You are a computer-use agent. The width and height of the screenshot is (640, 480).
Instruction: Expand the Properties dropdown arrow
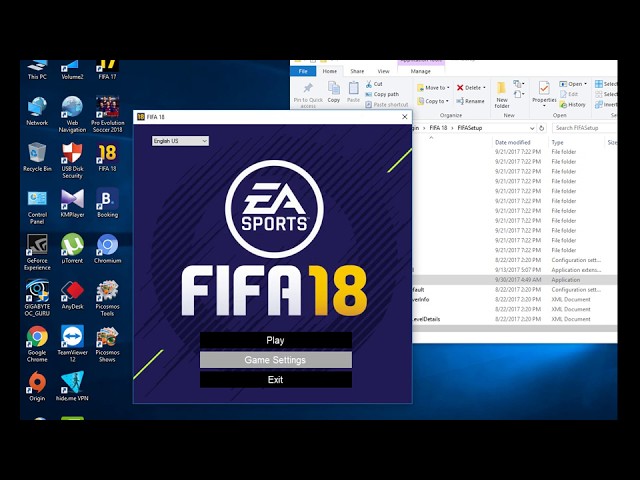point(544,106)
